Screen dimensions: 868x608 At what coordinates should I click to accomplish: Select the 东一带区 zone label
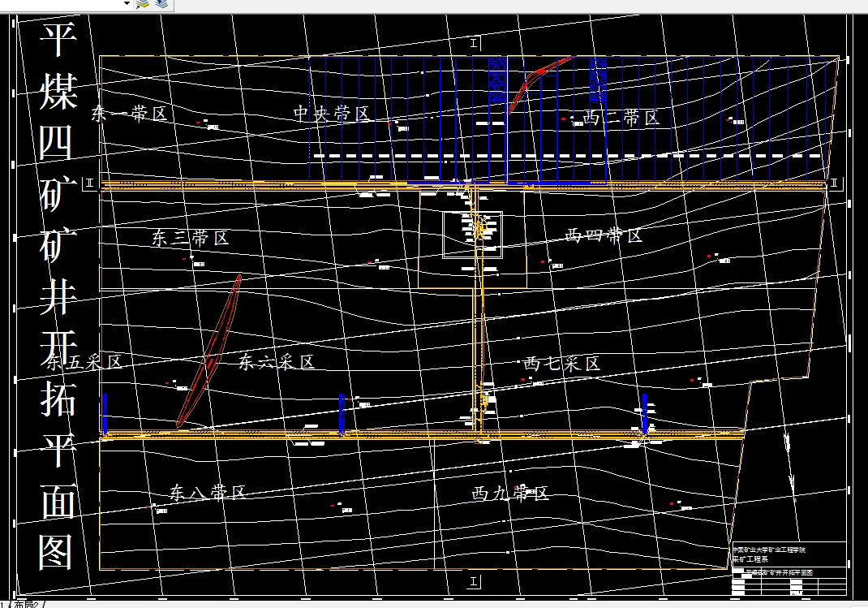(x=130, y=114)
